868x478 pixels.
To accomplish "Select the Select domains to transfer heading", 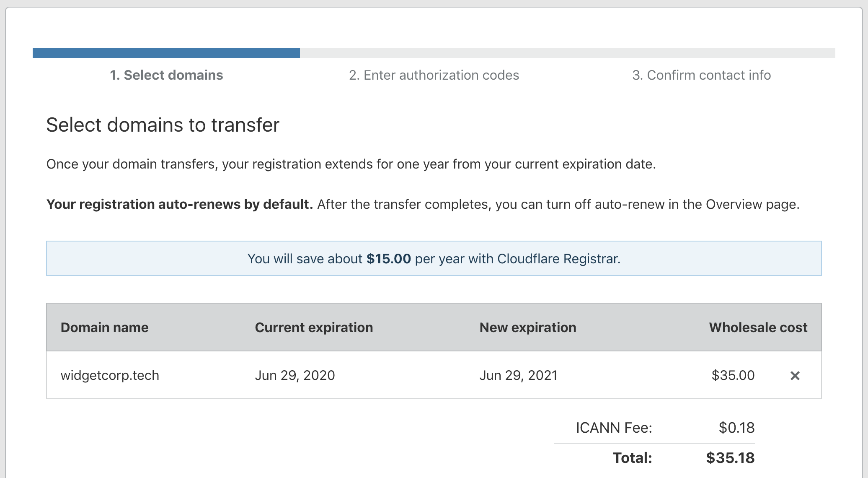I will (163, 125).
